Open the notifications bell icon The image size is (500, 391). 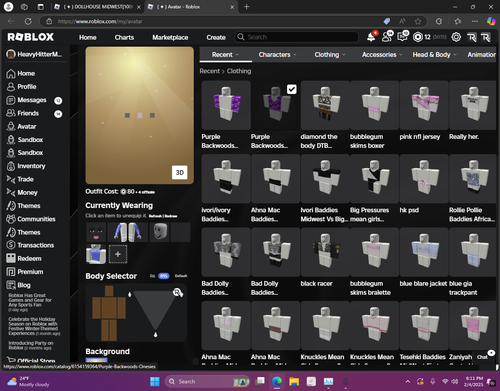(x=371, y=37)
